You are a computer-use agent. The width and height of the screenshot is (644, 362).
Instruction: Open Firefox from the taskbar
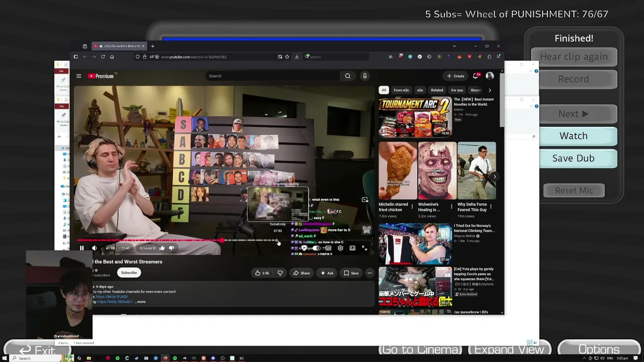[165, 358]
